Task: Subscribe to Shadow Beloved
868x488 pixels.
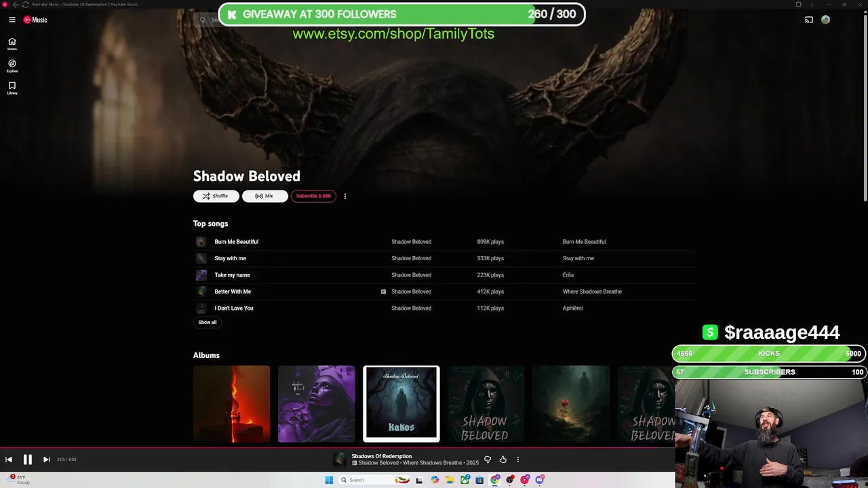Action: pos(313,196)
